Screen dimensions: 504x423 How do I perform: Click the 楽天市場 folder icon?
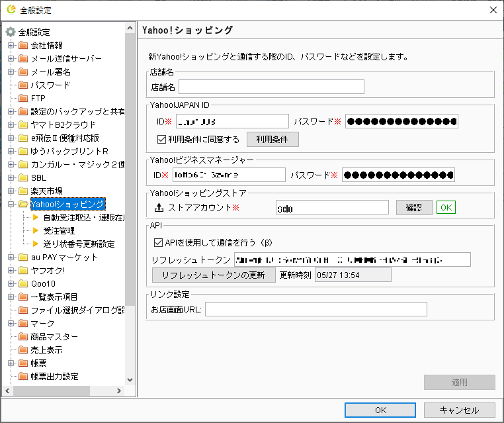click(23, 191)
